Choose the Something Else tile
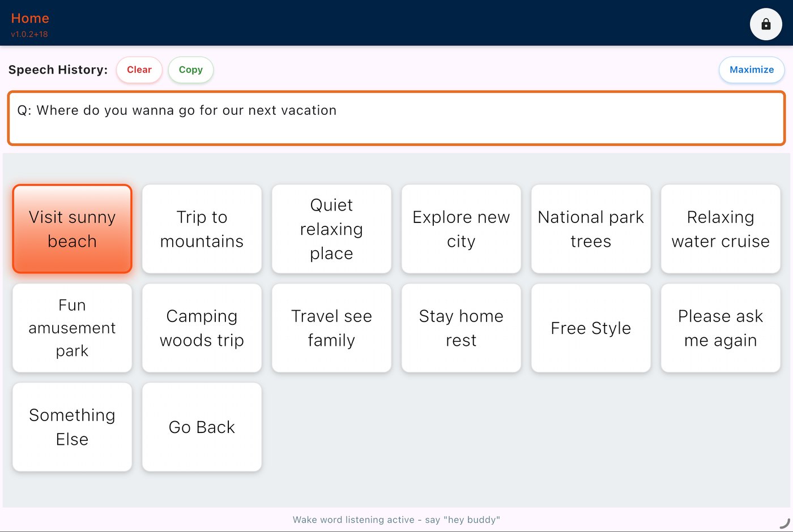This screenshot has width=793, height=532. pyautogui.click(x=73, y=427)
